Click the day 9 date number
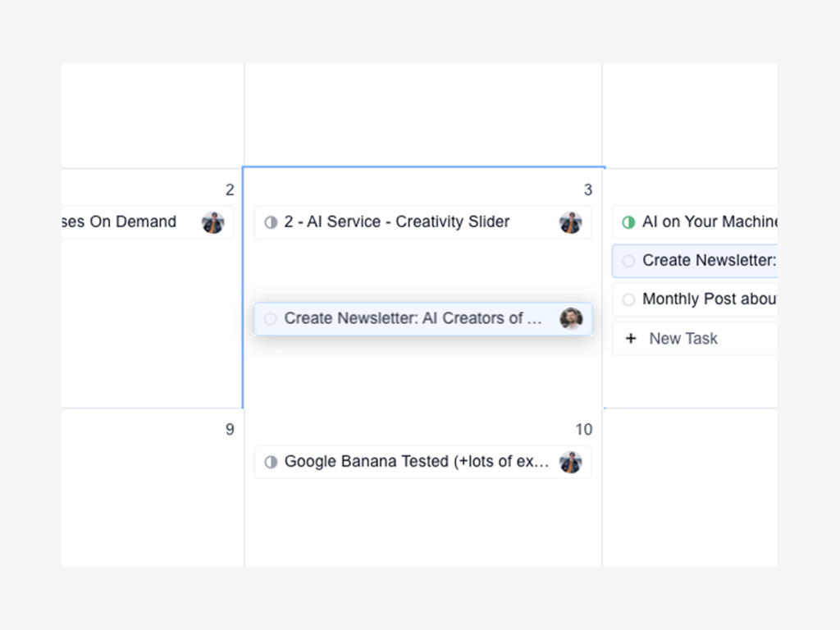The height and width of the screenshot is (630, 840). tap(230, 430)
